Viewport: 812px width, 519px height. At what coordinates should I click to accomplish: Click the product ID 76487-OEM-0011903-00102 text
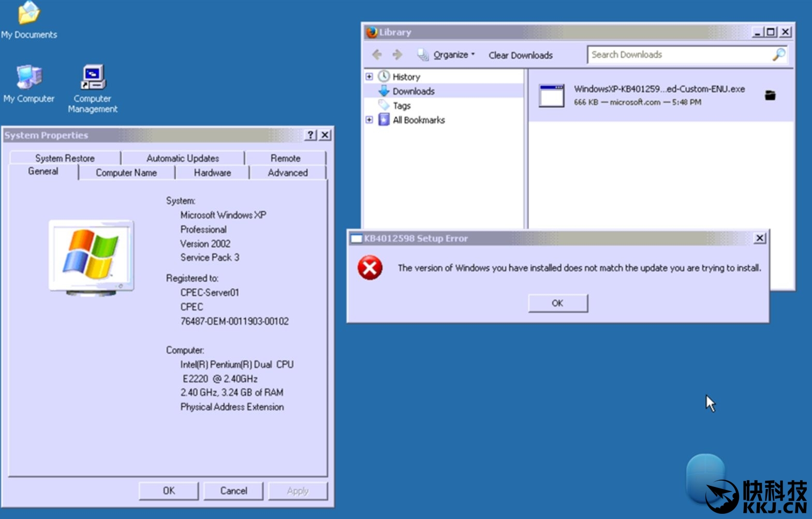click(x=234, y=321)
